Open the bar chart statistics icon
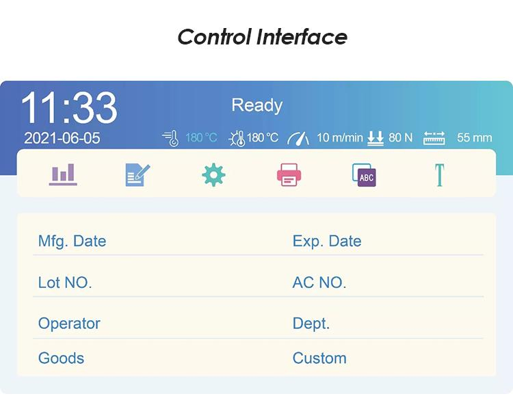 pos(63,174)
